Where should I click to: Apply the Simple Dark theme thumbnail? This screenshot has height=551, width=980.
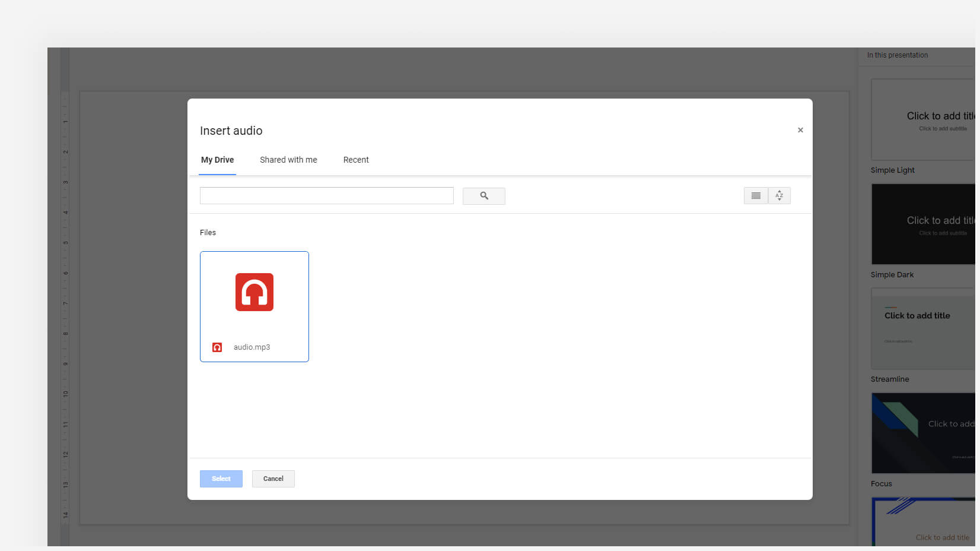[923, 224]
